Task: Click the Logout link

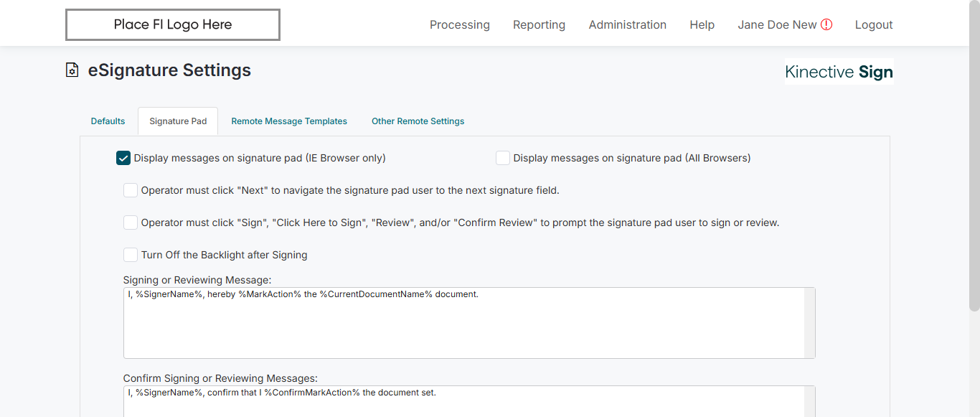Action: pos(873,25)
